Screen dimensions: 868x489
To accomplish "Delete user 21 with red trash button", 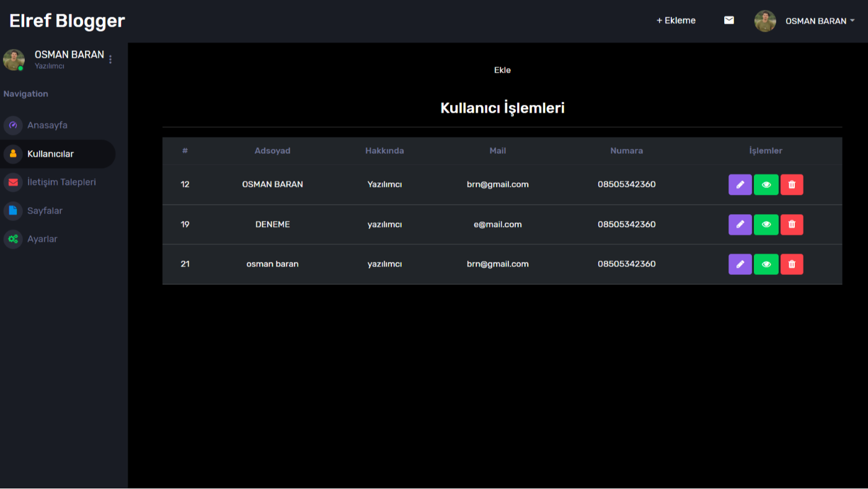I will tap(792, 264).
